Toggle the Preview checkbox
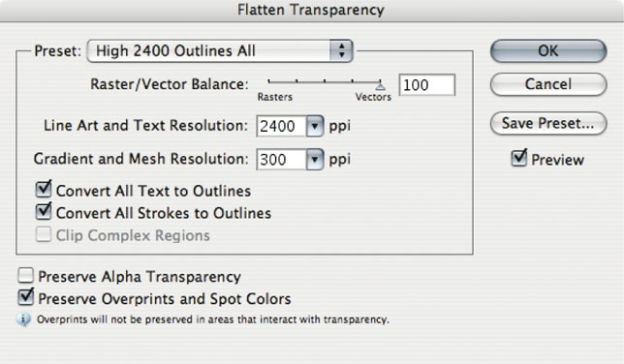 pyautogui.click(x=519, y=158)
